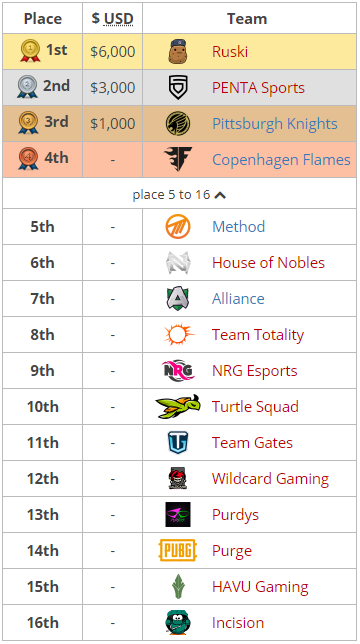Image resolution: width=360 pixels, height=644 pixels.
Task: Click the green Turtle Squad logo
Action: tap(178, 407)
